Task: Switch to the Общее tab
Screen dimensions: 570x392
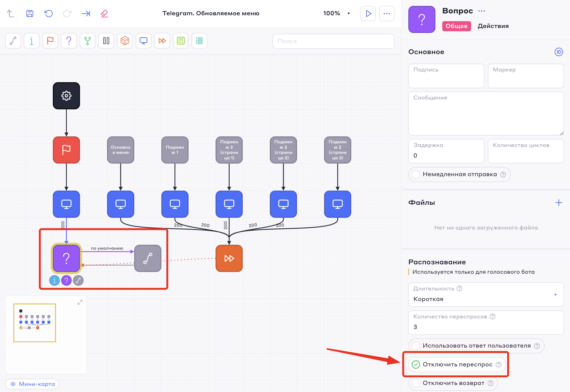Action: [x=456, y=26]
